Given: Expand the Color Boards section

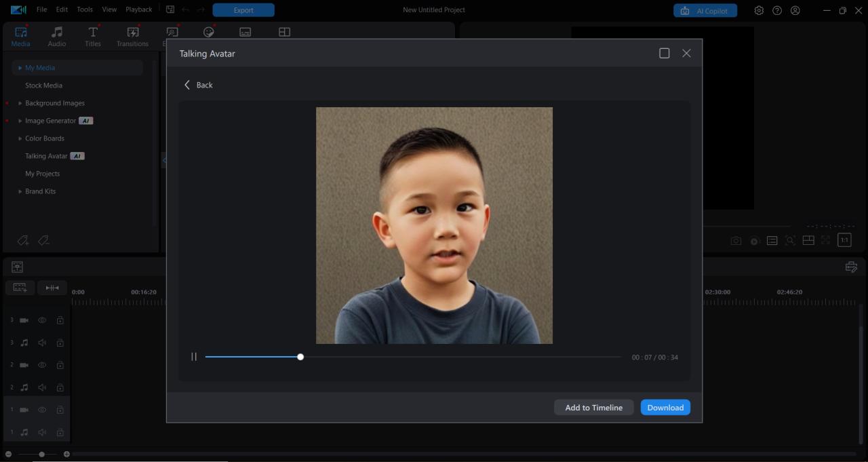Looking at the screenshot, I should [x=20, y=138].
